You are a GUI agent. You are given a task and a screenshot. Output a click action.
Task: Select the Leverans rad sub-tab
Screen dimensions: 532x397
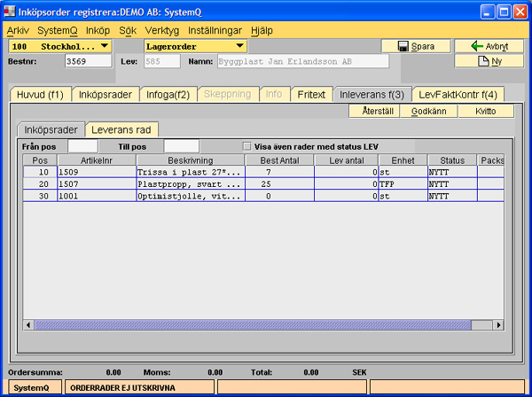pos(121,130)
